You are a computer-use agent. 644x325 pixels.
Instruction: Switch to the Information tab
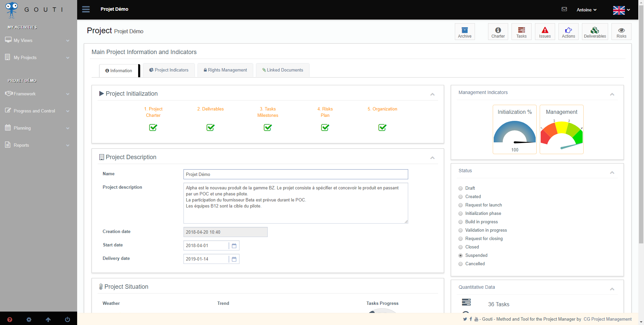pyautogui.click(x=119, y=71)
